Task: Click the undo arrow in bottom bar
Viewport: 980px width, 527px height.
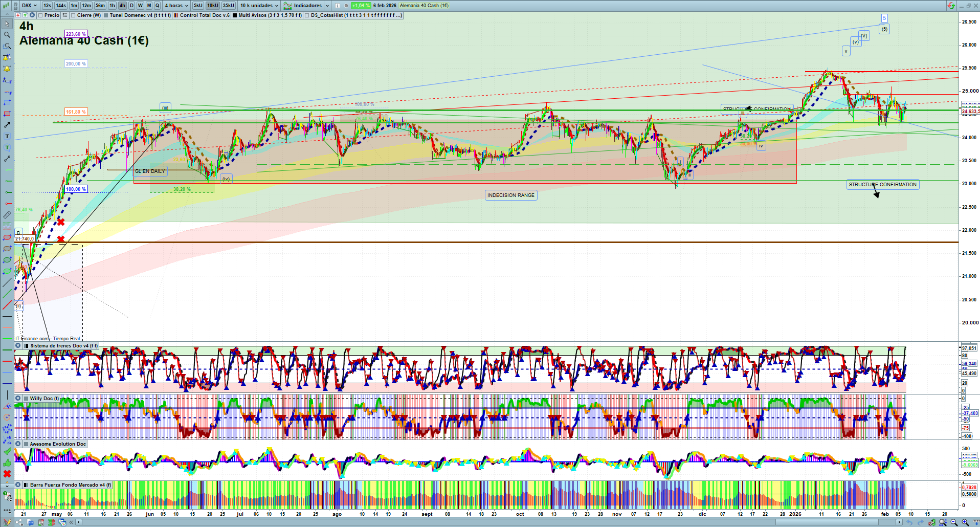Action: pos(909,522)
